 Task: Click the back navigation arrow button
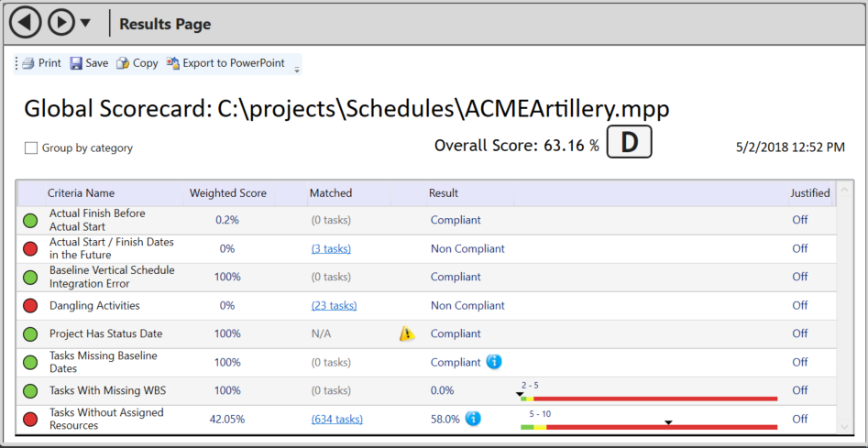25,22
